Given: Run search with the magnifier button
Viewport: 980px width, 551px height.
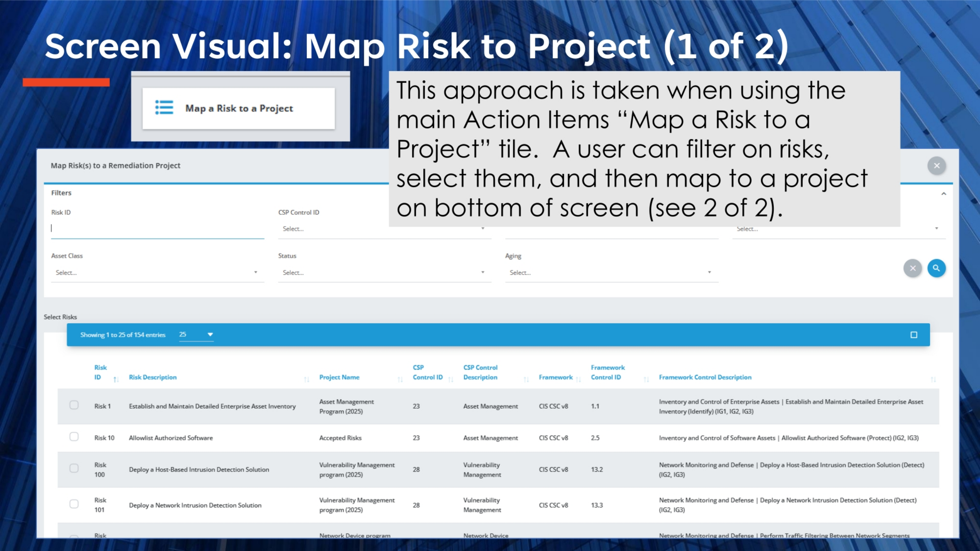Looking at the screenshot, I should (x=936, y=268).
